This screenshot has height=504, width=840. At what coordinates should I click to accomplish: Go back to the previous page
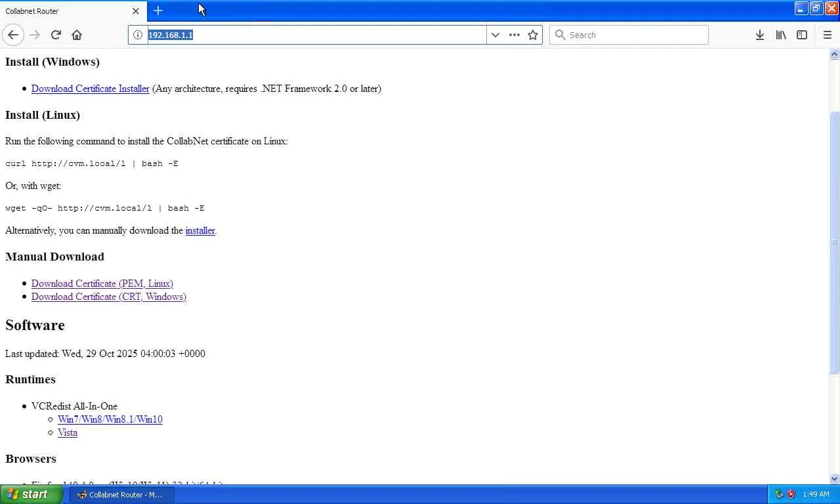tap(13, 35)
